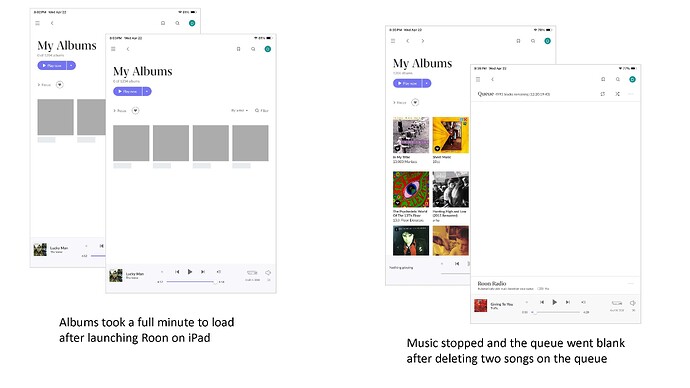The image size is (690, 388).
Task: Expand Focus option left of By artist sort
Action: [120, 110]
